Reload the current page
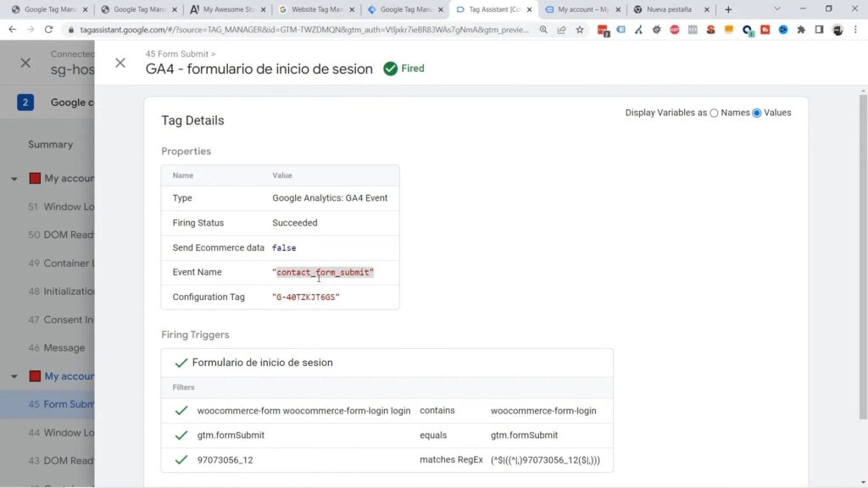Viewport: 868px width, 488px height. click(48, 30)
